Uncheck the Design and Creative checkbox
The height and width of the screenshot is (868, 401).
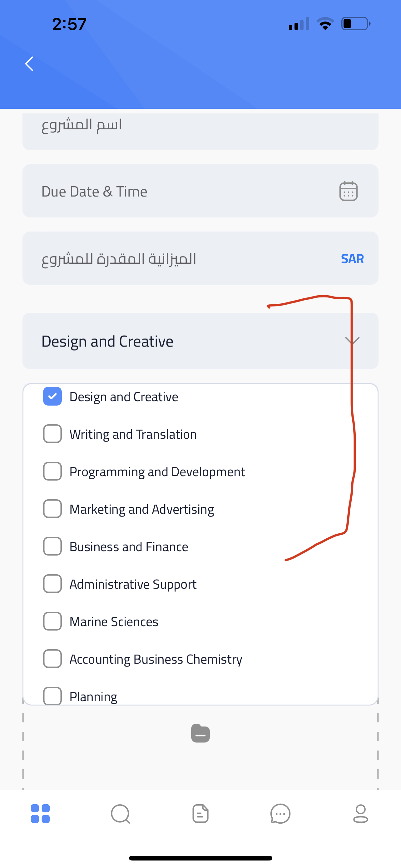tap(52, 396)
